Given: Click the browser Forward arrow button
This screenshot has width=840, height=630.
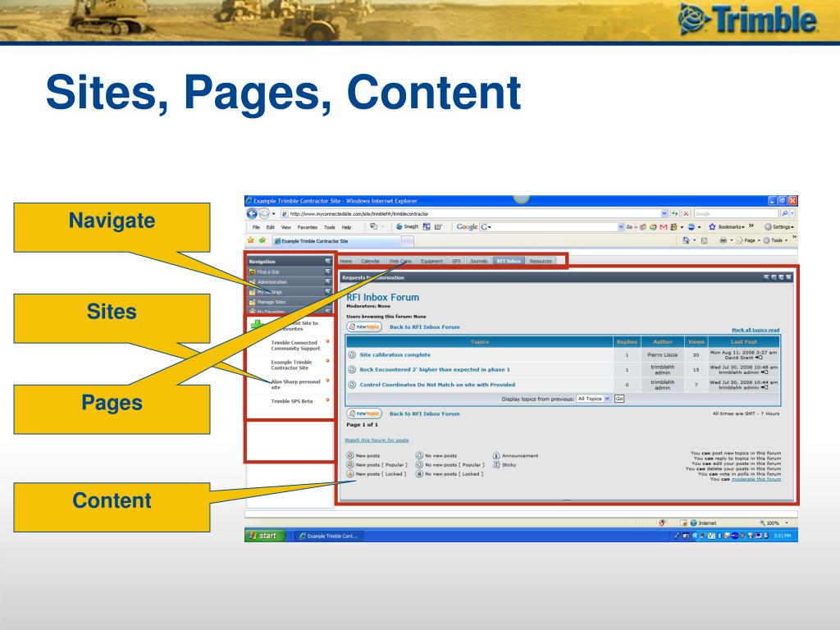Looking at the screenshot, I should 264,214.
